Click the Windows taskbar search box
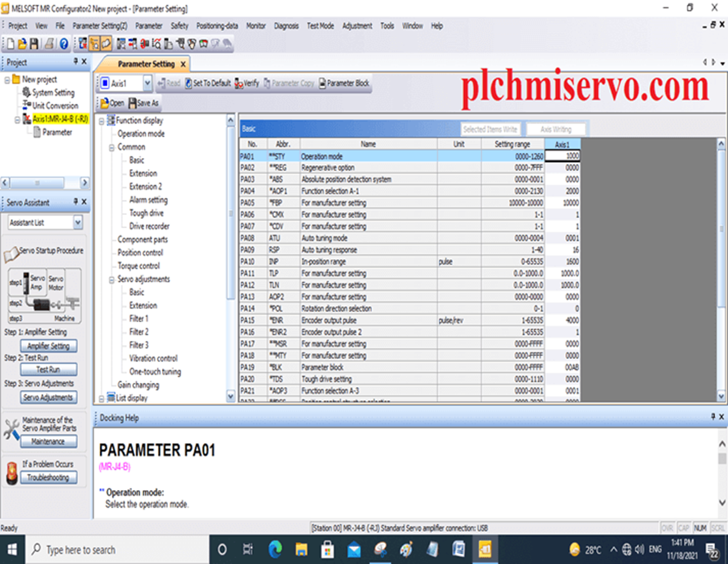This screenshot has height=564, width=728. pos(117,550)
